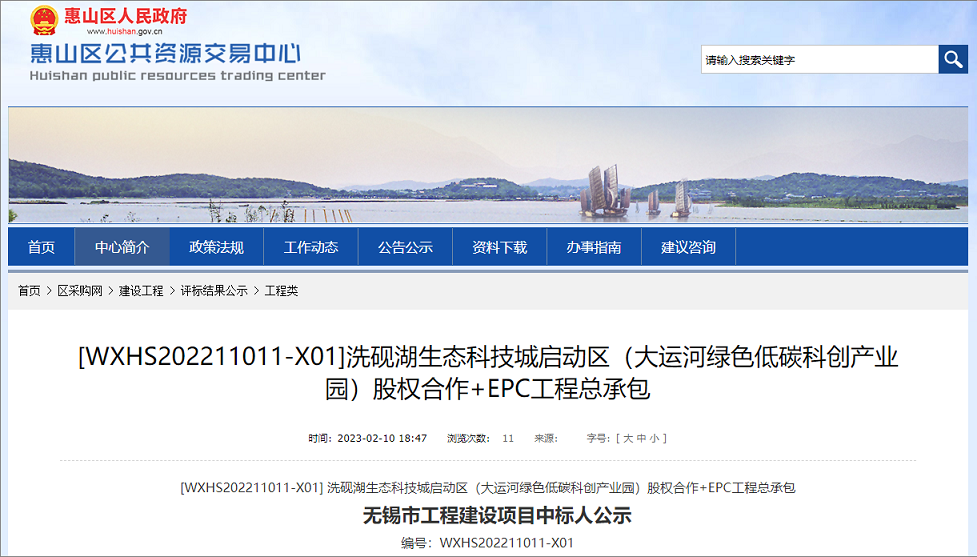The width and height of the screenshot is (977, 557).
Task: Click the 首页 breadcrumb link
Action: (x=29, y=291)
